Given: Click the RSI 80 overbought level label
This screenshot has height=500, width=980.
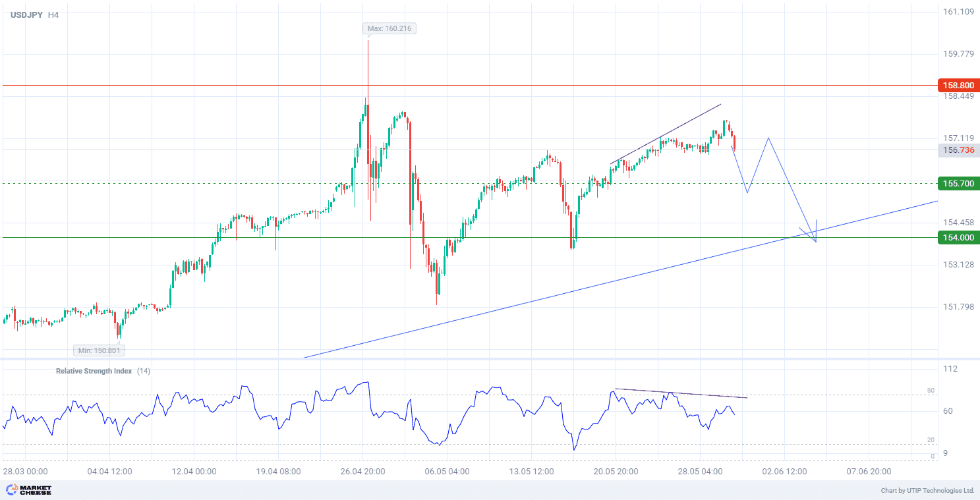Looking at the screenshot, I should tap(931, 391).
